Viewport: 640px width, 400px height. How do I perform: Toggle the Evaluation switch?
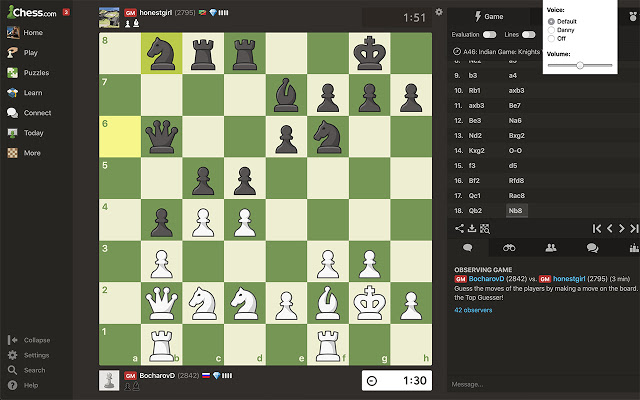490,35
